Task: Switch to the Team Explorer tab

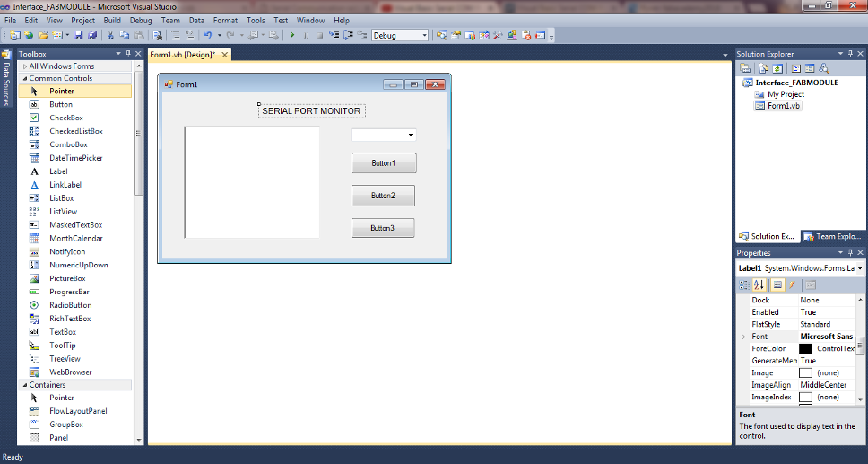Action: (x=833, y=236)
